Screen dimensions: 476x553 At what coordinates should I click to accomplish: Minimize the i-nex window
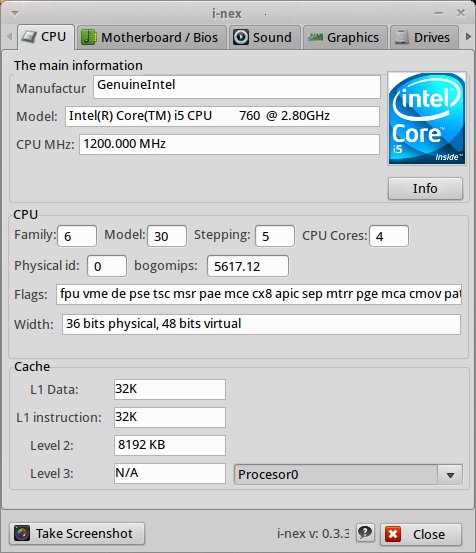point(439,13)
